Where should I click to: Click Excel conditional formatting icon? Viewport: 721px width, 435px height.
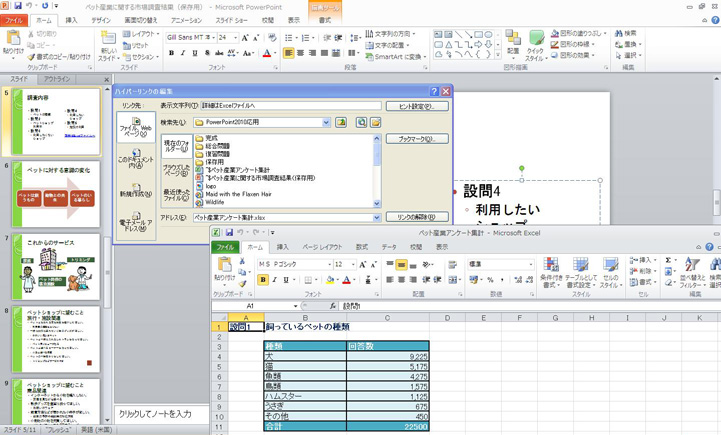[551, 265]
